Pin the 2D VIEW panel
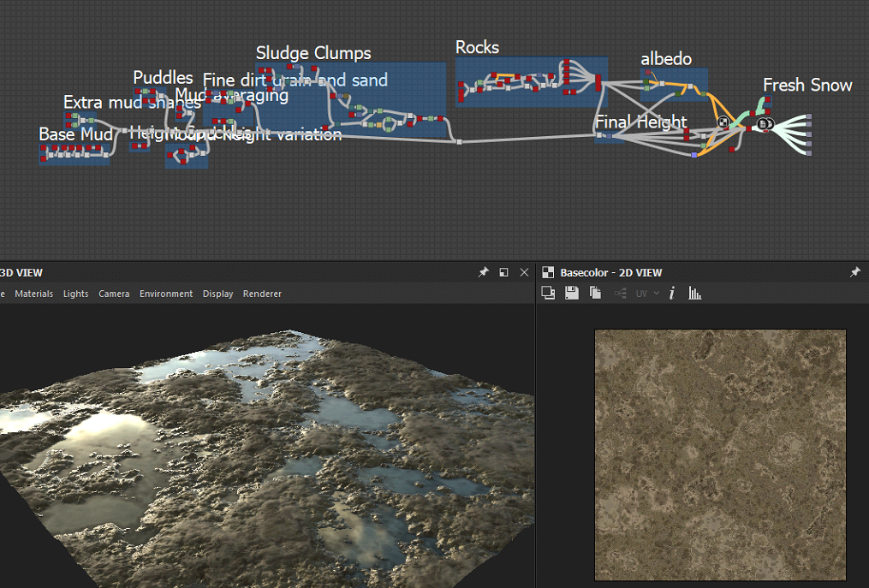 854,272
